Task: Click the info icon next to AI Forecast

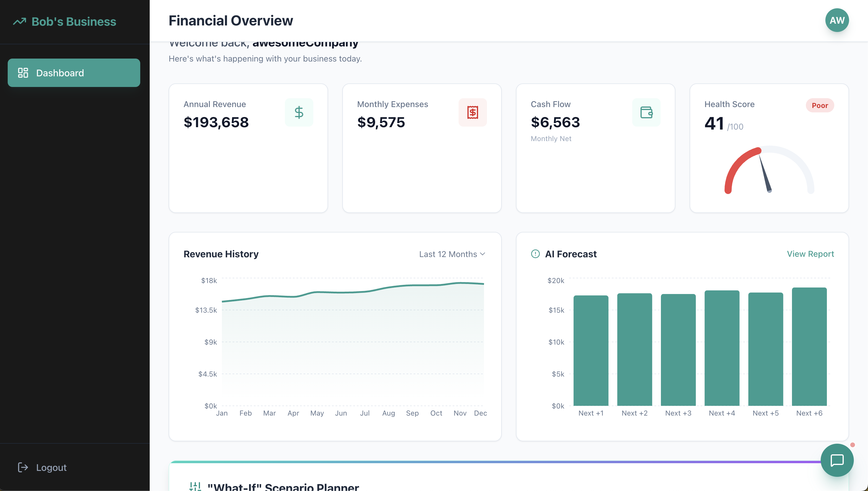Action: tap(535, 254)
